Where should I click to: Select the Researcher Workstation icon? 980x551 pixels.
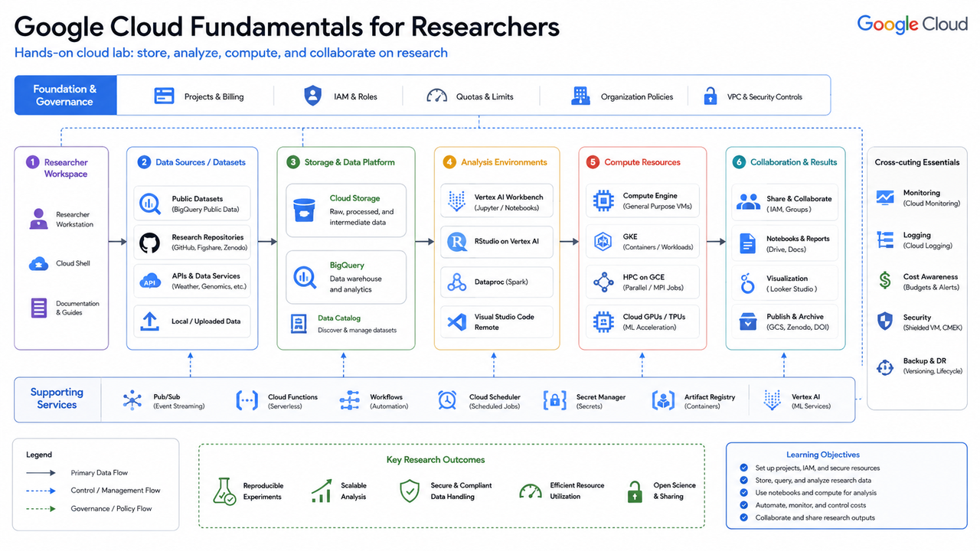[x=38, y=219]
